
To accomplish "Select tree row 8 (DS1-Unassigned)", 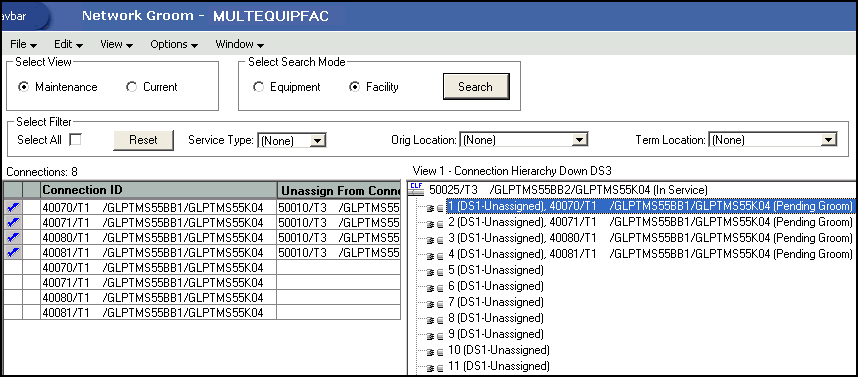I will [x=495, y=318].
